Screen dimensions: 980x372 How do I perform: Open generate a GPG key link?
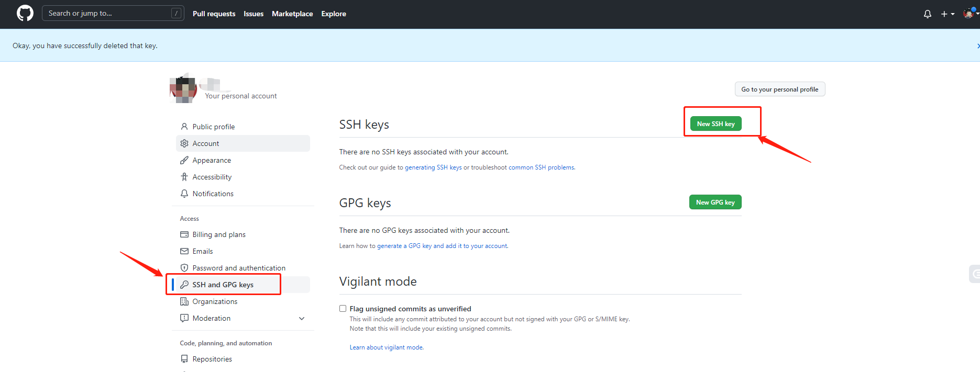tap(442, 246)
